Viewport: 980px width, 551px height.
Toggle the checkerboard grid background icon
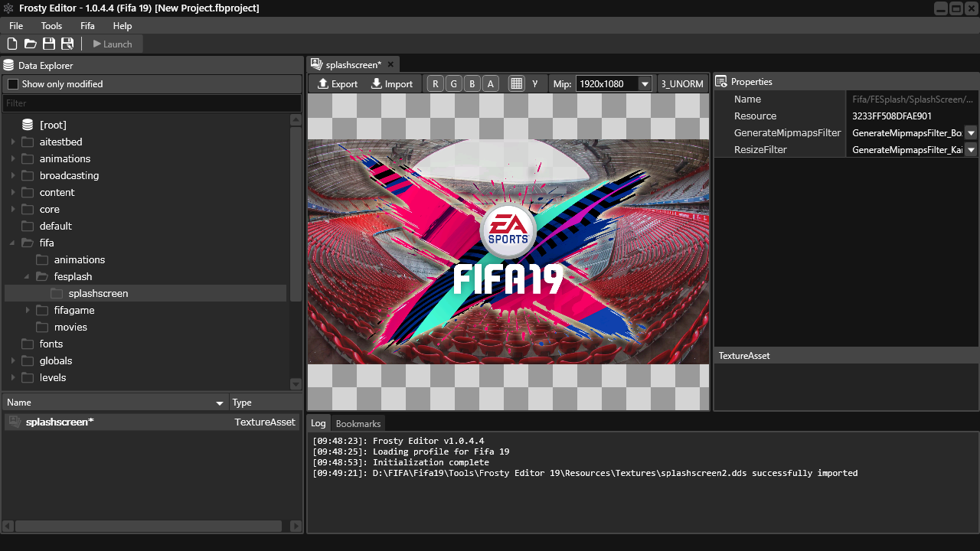(x=516, y=83)
